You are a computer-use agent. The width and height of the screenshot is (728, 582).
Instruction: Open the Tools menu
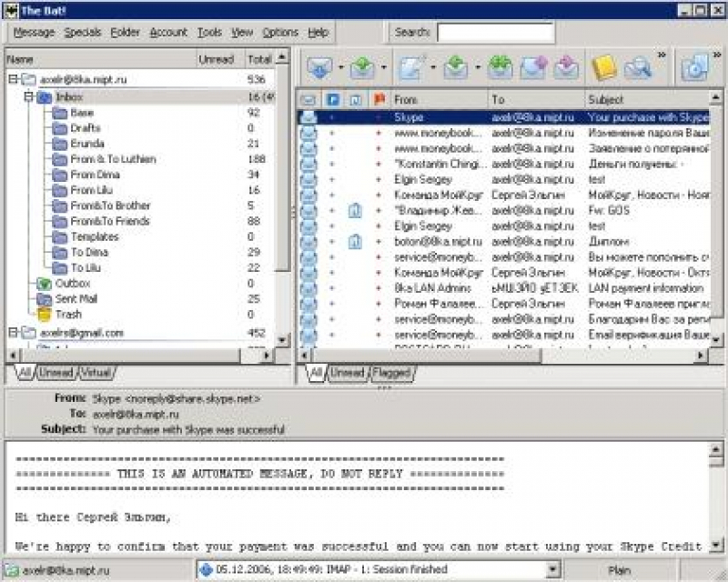209,32
